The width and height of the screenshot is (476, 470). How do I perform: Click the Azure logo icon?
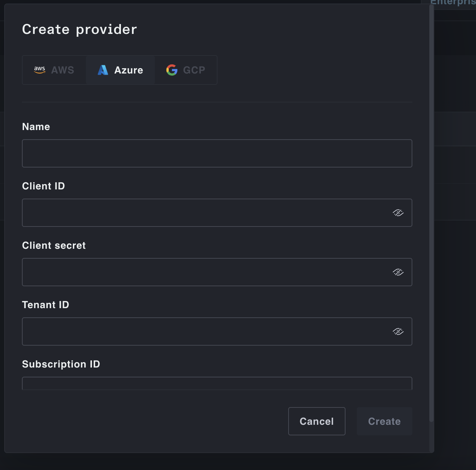click(x=103, y=70)
